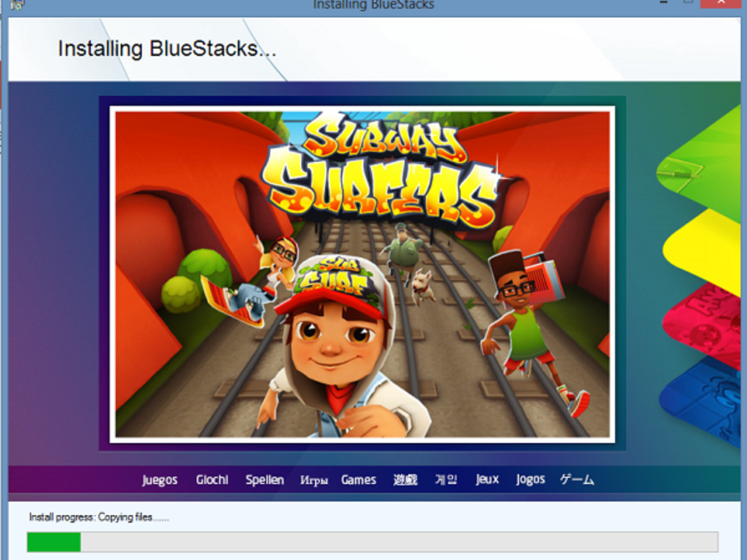Select the "遊戲" language label
The height and width of the screenshot is (560, 747).
405,480
